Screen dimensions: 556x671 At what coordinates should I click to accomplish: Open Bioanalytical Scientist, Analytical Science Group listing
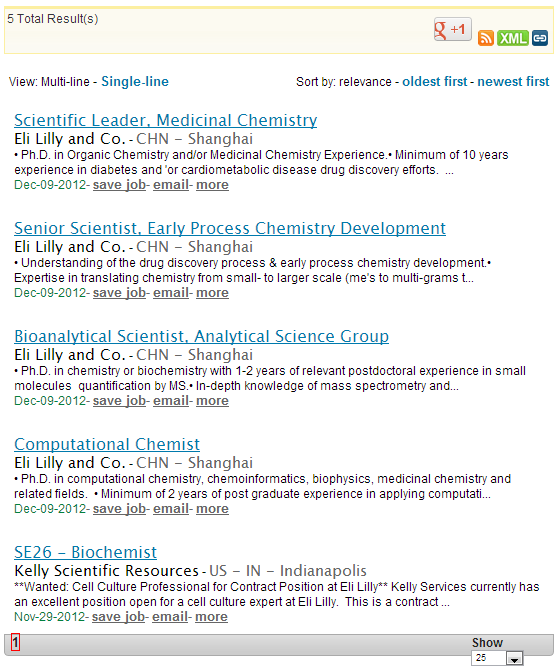click(x=202, y=336)
